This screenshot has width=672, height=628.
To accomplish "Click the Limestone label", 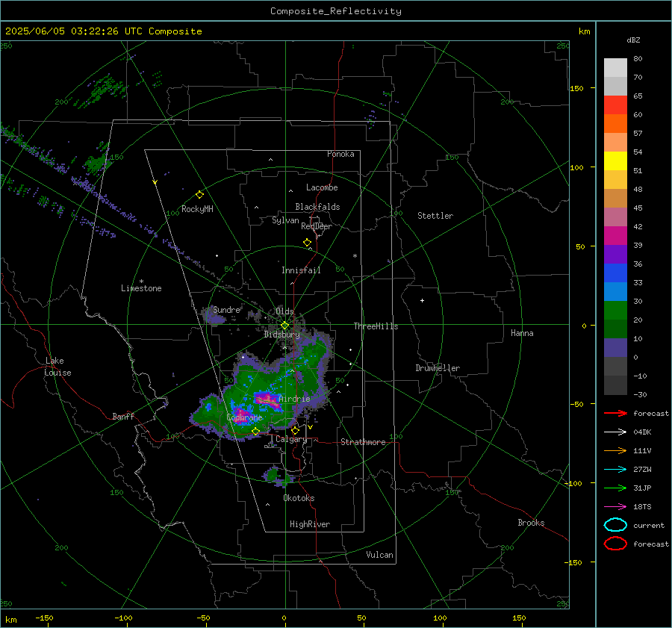I will [141, 288].
